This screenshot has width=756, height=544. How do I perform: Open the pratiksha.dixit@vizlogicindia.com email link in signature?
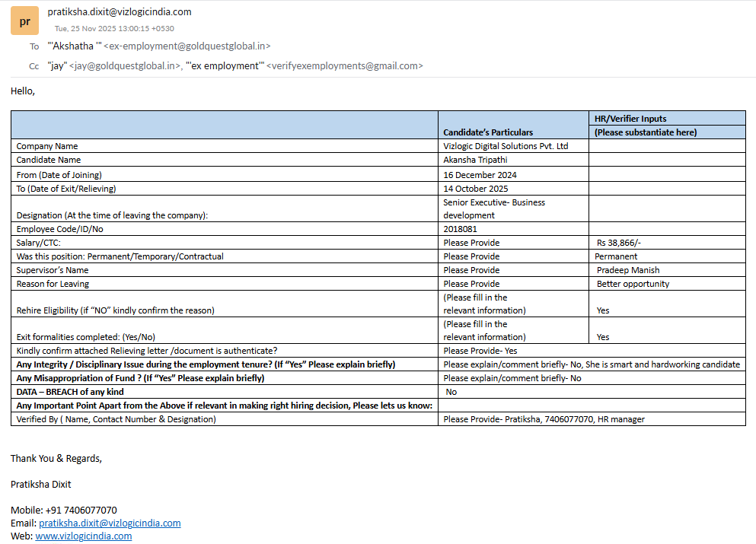[x=110, y=523]
